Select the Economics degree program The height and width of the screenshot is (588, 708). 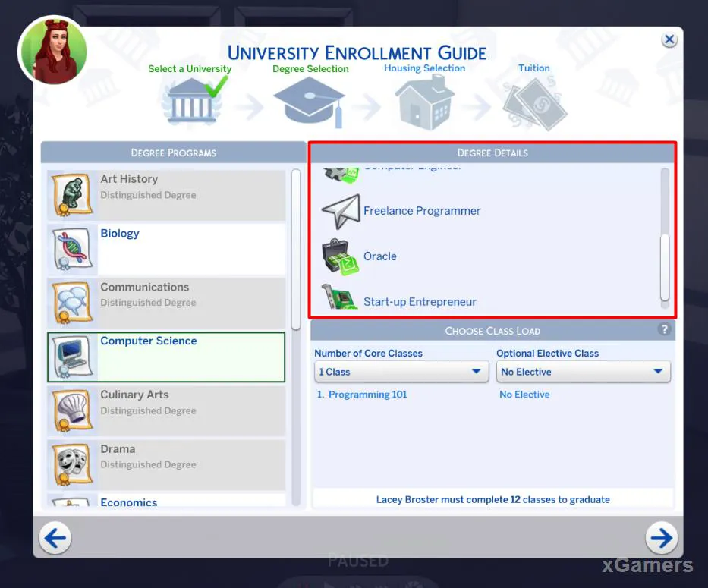pos(166,500)
